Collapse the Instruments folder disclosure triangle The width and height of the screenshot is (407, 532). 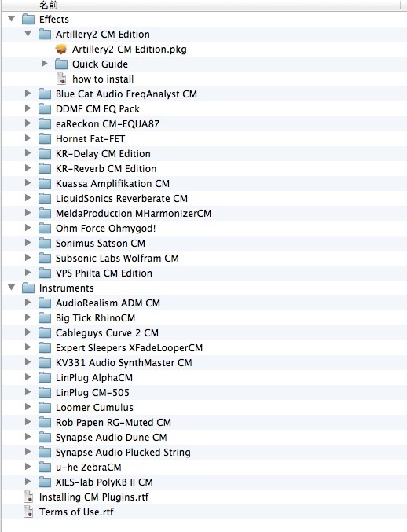12,288
